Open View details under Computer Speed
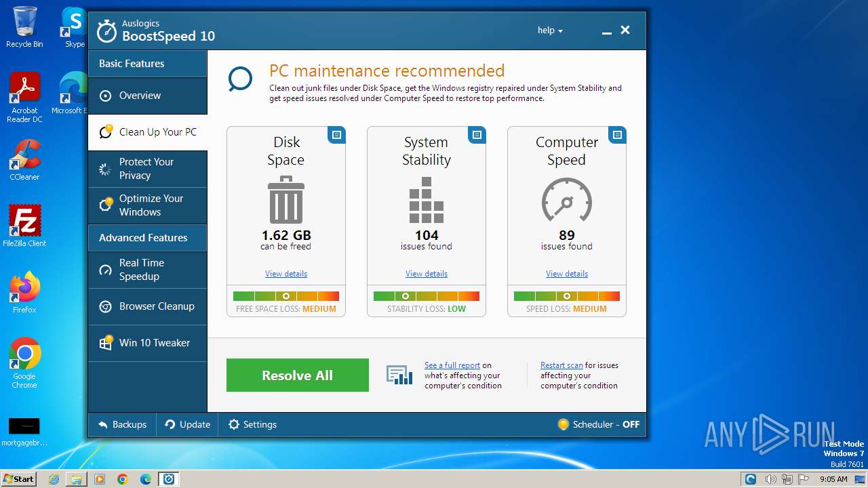Image resolution: width=868 pixels, height=488 pixels. (x=567, y=274)
